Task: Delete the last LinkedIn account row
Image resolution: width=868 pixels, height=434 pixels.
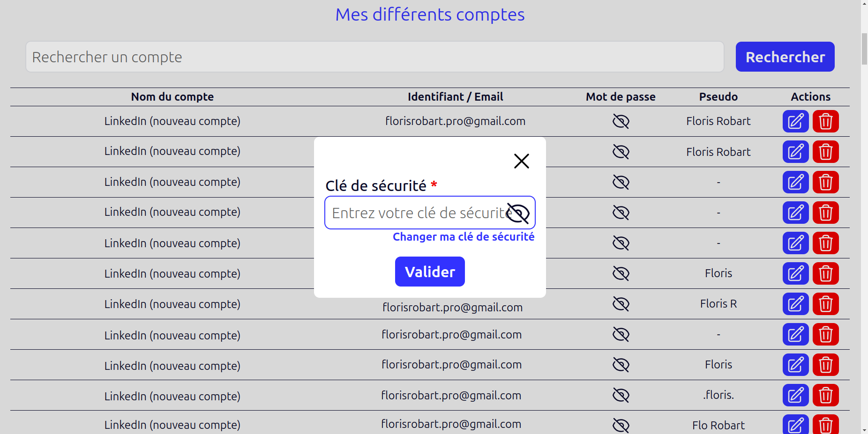Action: (x=825, y=424)
